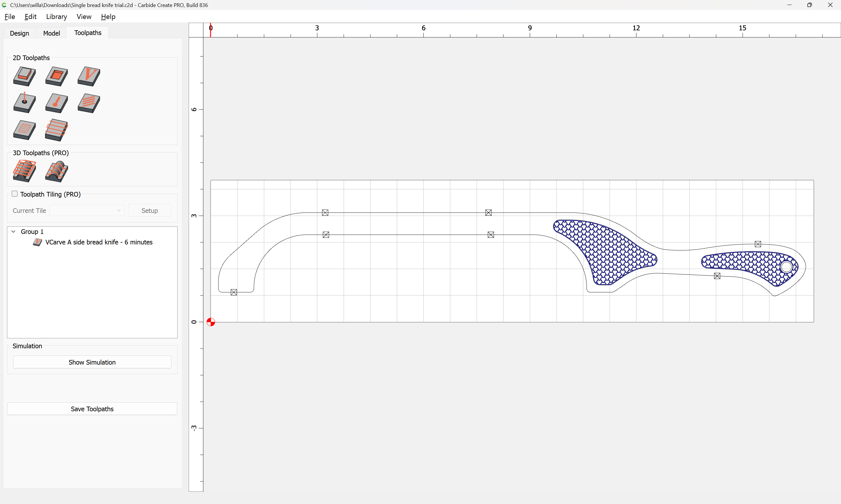Viewport: 841px width, 504px height.
Task: Create a 3D Finish toolpath
Action: tap(56, 171)
